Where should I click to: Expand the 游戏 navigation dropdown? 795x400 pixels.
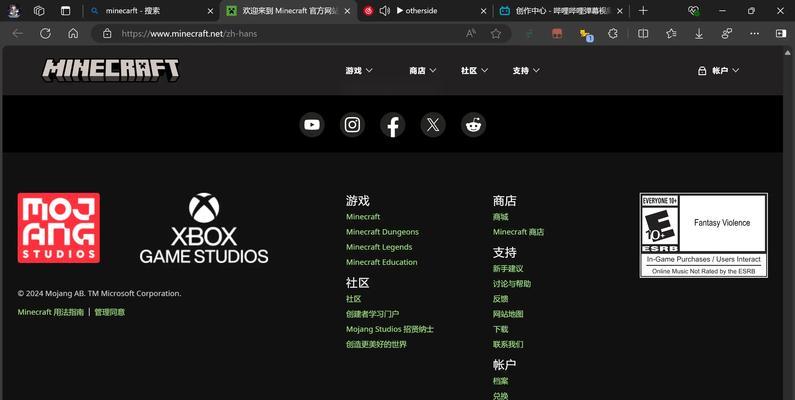(x=359, y=70)
